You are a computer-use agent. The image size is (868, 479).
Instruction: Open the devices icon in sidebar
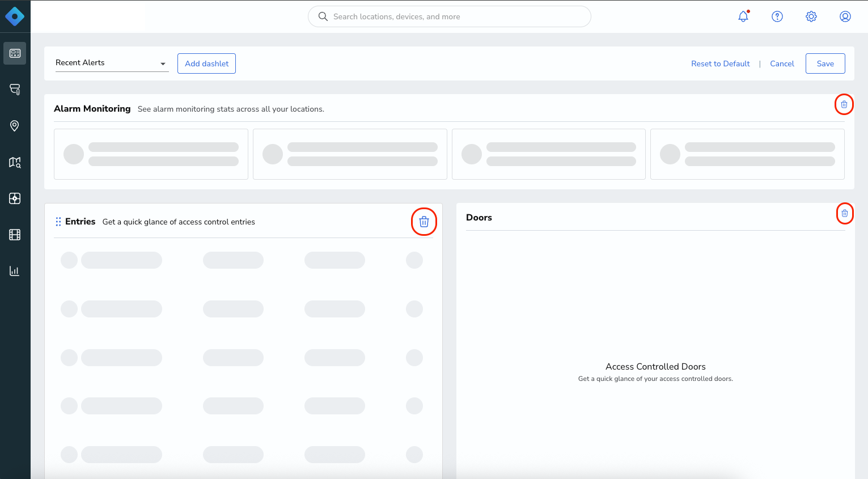point(15,90)
